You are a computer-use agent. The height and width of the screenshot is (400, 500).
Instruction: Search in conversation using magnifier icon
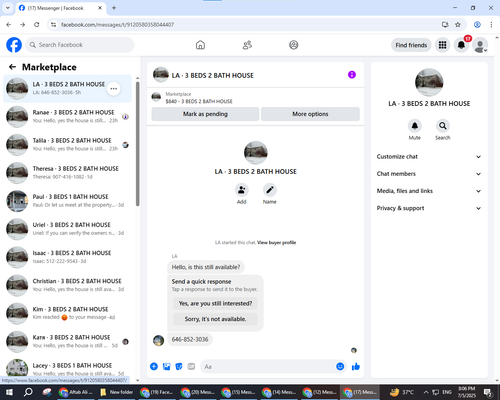[443, 126]
